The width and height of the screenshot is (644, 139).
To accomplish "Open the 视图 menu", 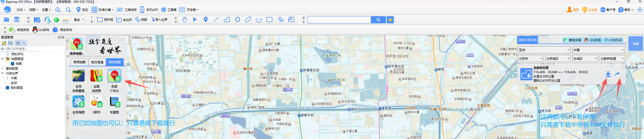I will pos(33,10).
